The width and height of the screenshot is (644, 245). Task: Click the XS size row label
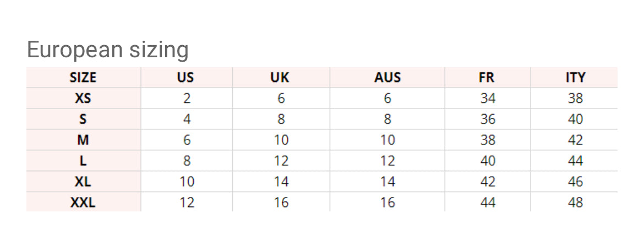coord(83,99)
